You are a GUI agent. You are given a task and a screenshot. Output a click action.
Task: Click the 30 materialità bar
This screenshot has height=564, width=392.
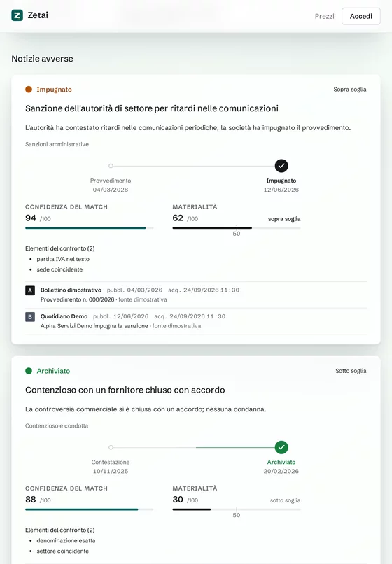click(237, 509)
